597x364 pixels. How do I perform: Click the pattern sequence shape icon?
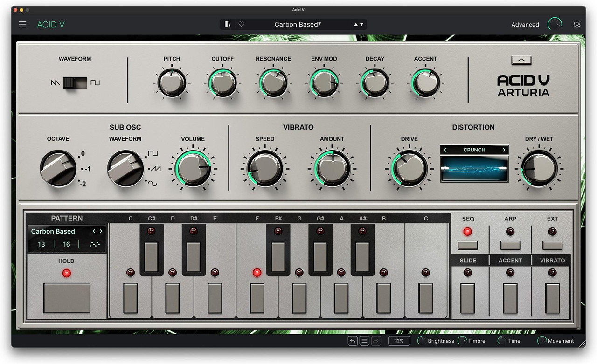click(95, 244)
